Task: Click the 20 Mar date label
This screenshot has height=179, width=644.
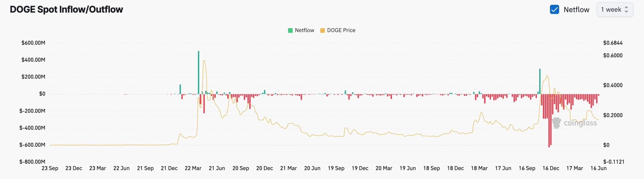Action: [x=384, y=168]
